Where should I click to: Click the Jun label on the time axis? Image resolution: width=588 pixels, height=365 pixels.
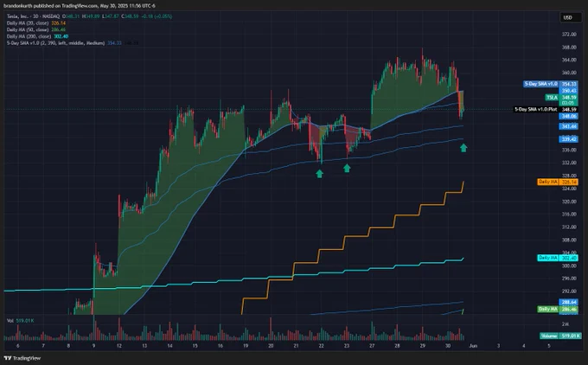(x=473, y=346)
